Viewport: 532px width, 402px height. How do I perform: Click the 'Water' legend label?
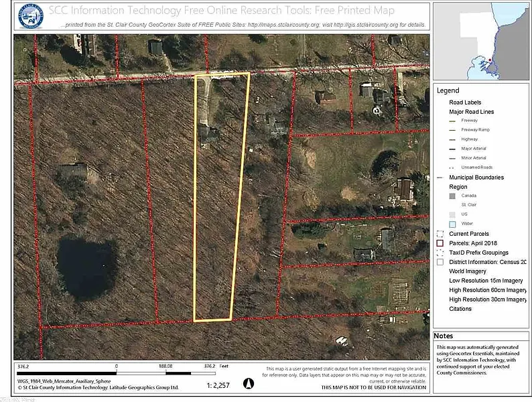pyautogui.click(x=467, y=224)
